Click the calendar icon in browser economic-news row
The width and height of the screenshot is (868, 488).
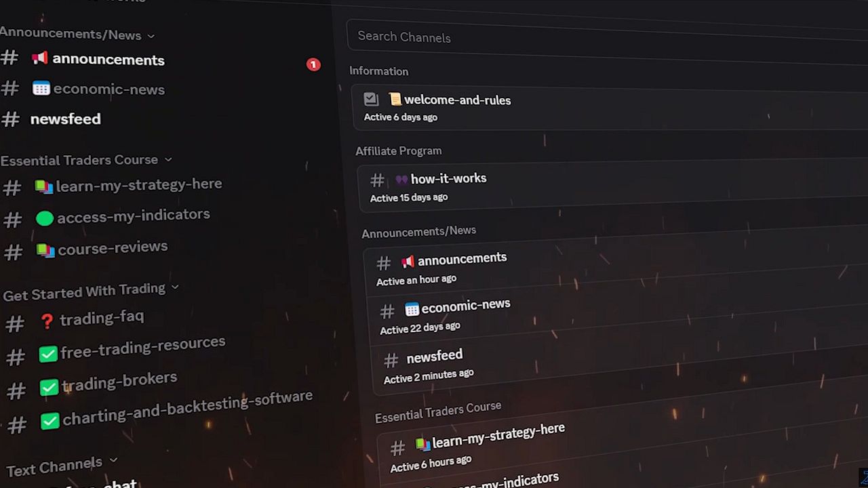point(412,309)
